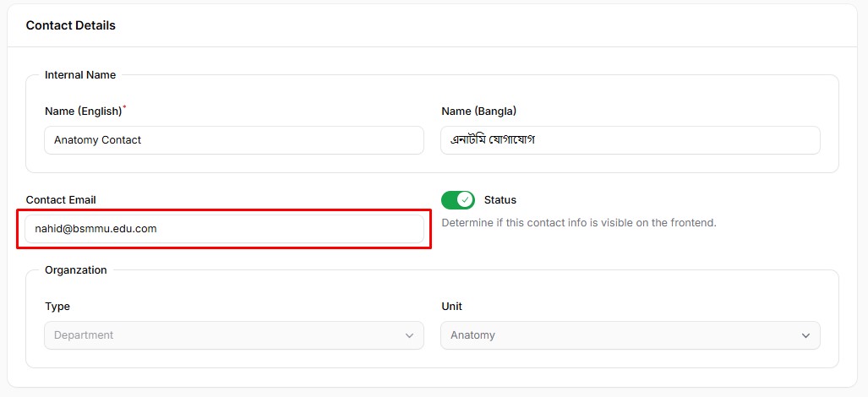The width and height of the screenshot is (868, 397).
Task: Focus the Name (English) field with Anatomy Contact
Action: coord(234,140)
